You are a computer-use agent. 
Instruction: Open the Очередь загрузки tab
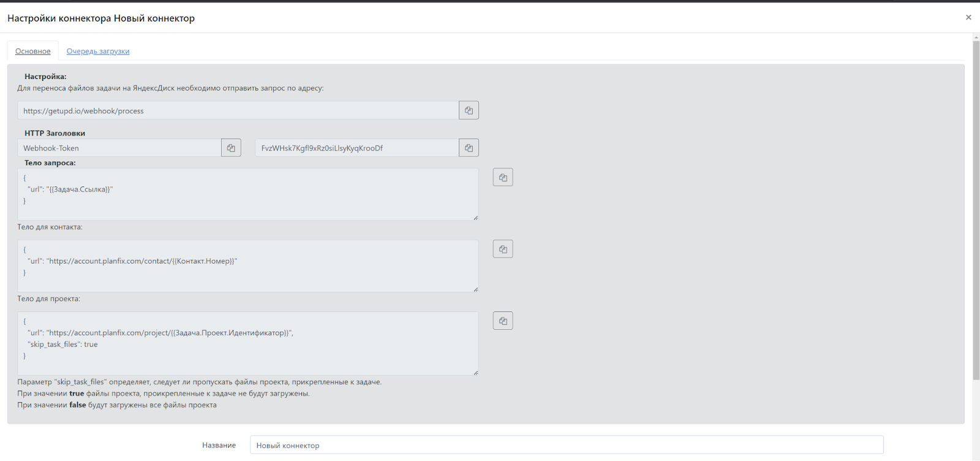[x=98, y=51]
